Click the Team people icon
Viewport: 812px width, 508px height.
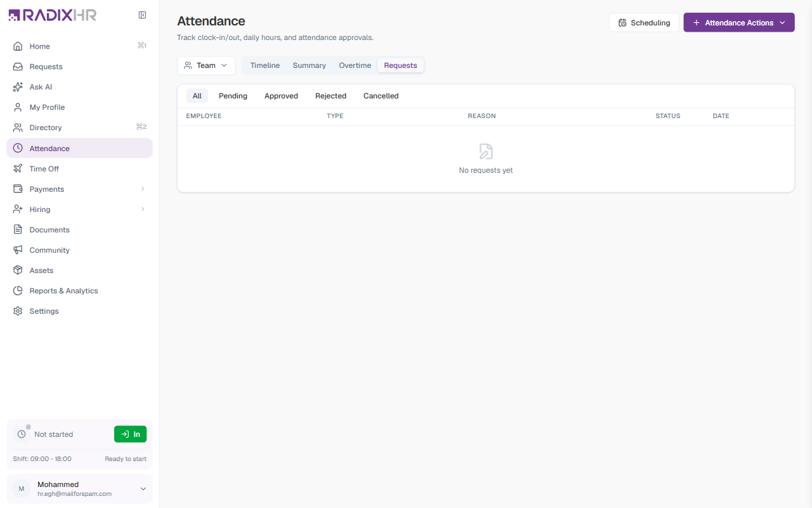(x=188, y=65)
